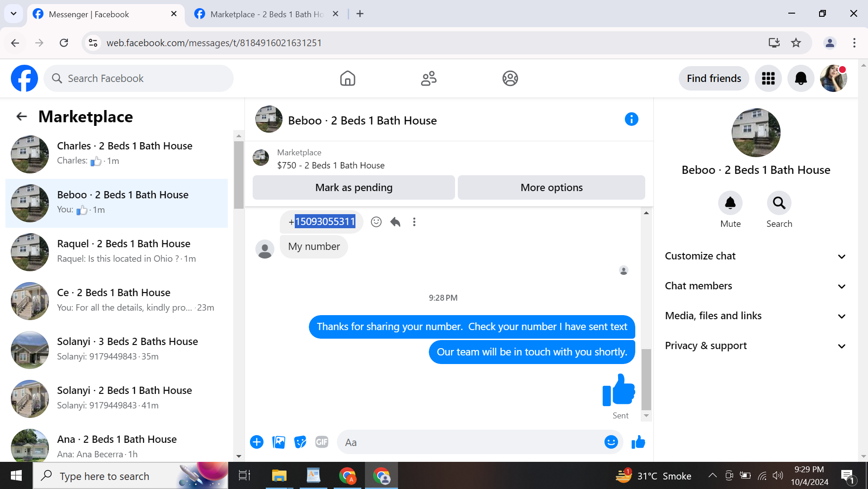Open emoji picker in message box
The width and height of the screenshot is (868, 489).
click(x=611, y=442)
